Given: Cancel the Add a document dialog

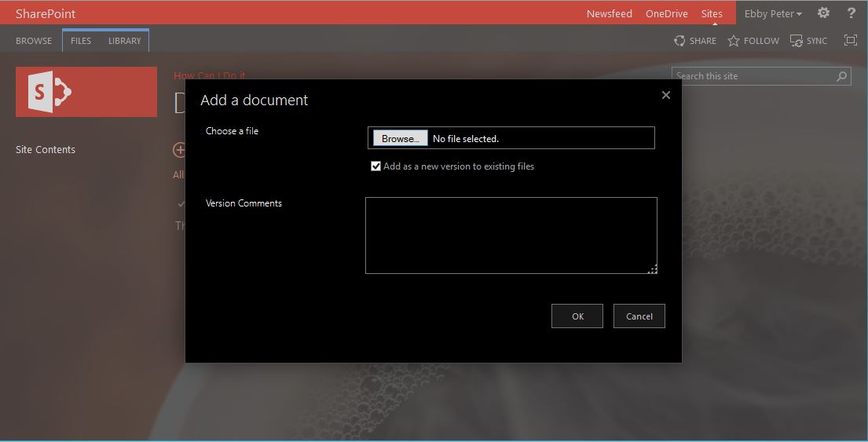Looking at the screenshot, I should [639, 316].
